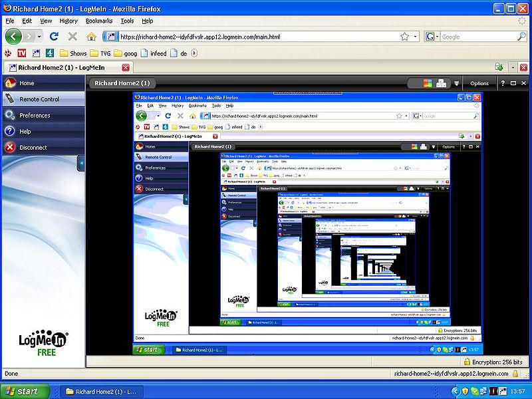Click the main Windows start button
The width and height of the screenshot is (532, 399).
coord(24,391)
